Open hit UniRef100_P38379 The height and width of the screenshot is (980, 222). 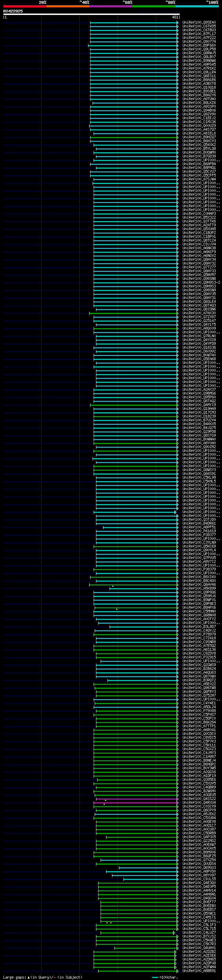199,569
